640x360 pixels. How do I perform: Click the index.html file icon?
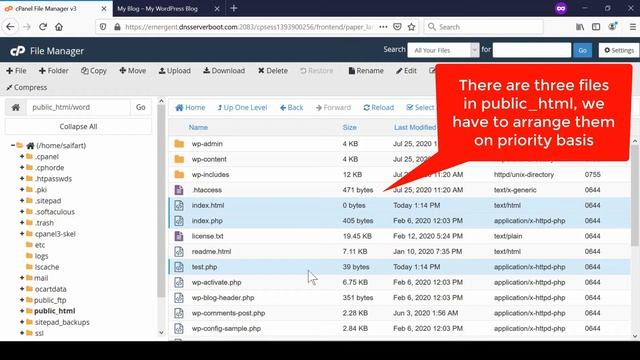[179, 205]
